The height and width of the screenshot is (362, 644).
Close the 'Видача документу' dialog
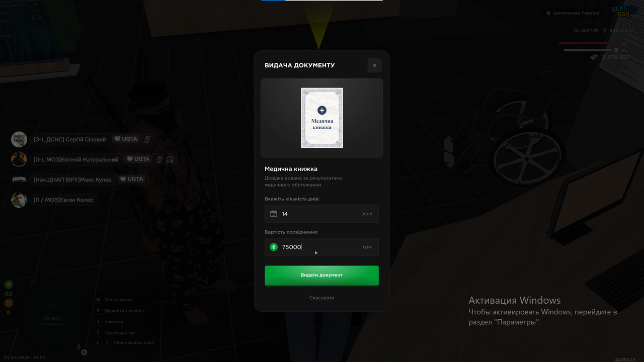tap(374, 65)
